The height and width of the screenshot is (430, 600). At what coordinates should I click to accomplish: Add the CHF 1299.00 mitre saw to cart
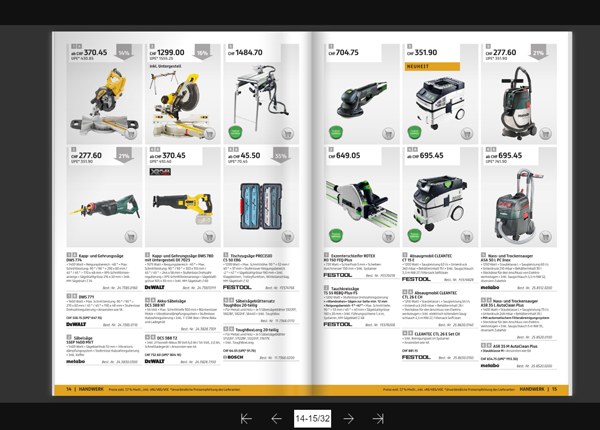tap(209, 134)
